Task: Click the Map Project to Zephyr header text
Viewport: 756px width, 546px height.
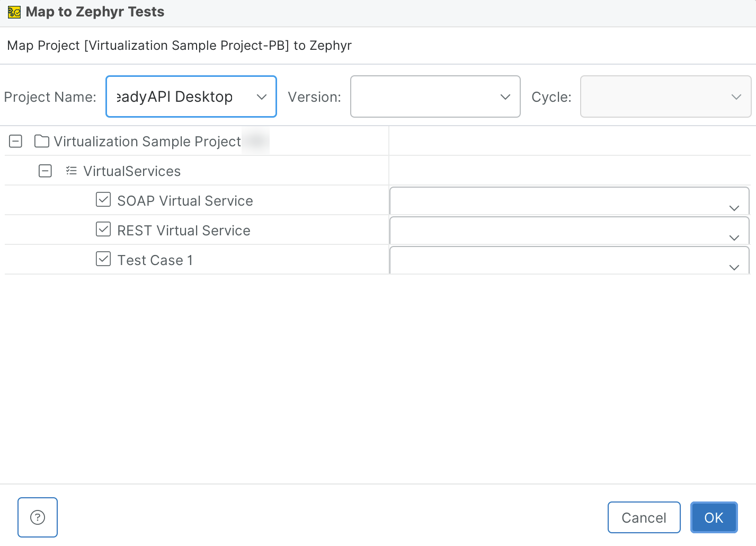Action: (x=180, y=46)
